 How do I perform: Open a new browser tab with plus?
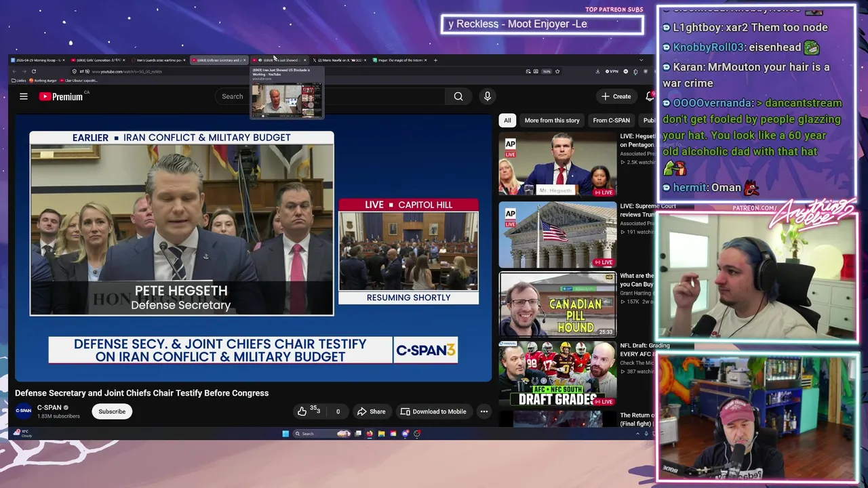click(436, 60)
